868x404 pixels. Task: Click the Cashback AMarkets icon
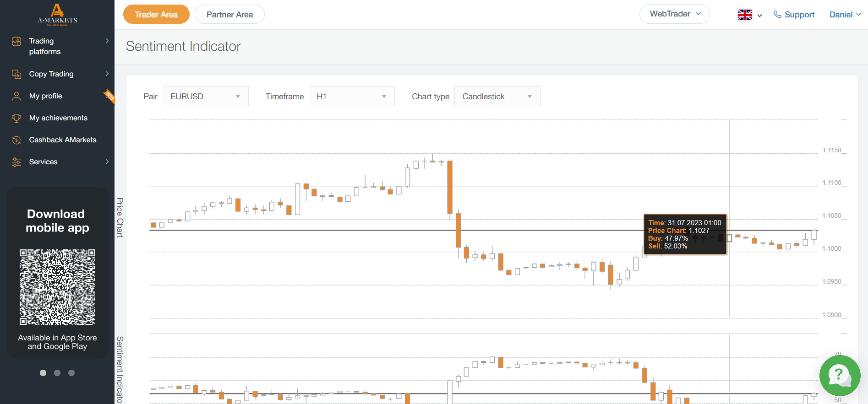pyautogui.click(x=16, y=140)
